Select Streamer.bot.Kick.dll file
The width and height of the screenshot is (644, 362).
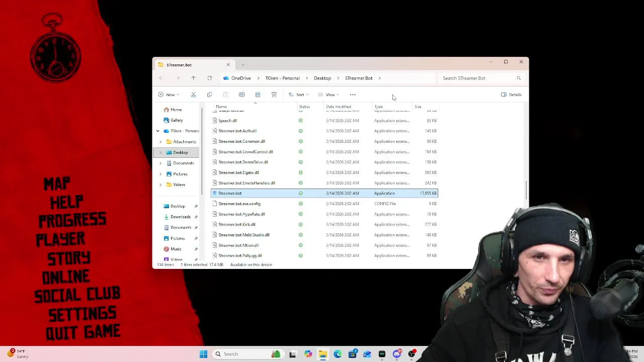pyautogui.click(x=324, y=224)
